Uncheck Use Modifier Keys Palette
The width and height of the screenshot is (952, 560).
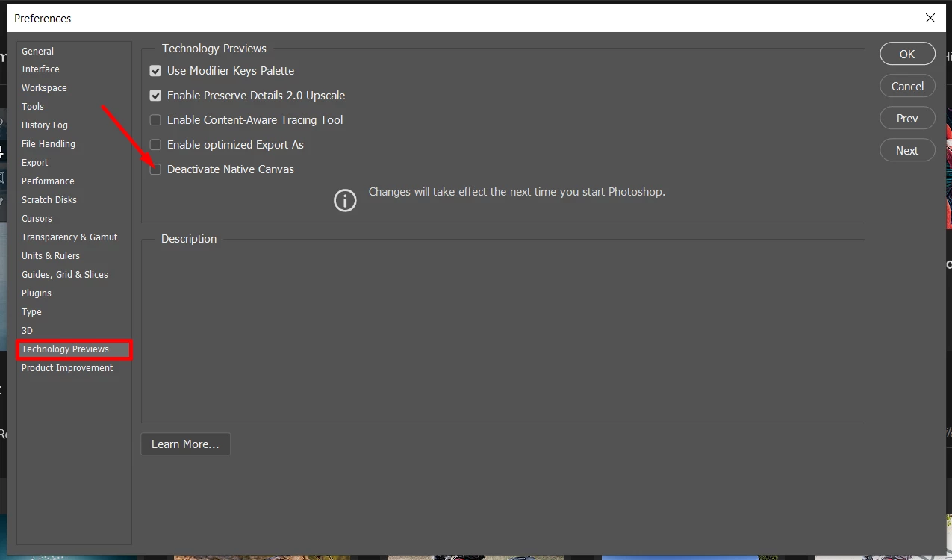point(155,71)
